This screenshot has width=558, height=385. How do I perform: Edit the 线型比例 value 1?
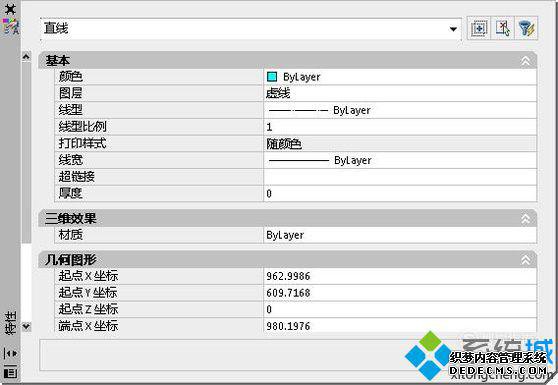pos(400,127)
